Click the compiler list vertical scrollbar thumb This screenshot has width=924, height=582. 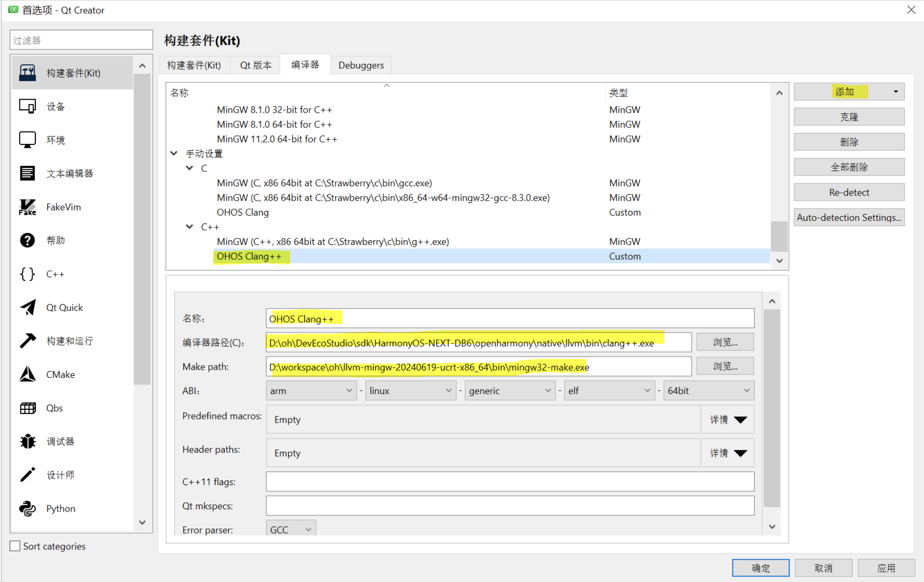pyautogui.click(x=779, y=236)
